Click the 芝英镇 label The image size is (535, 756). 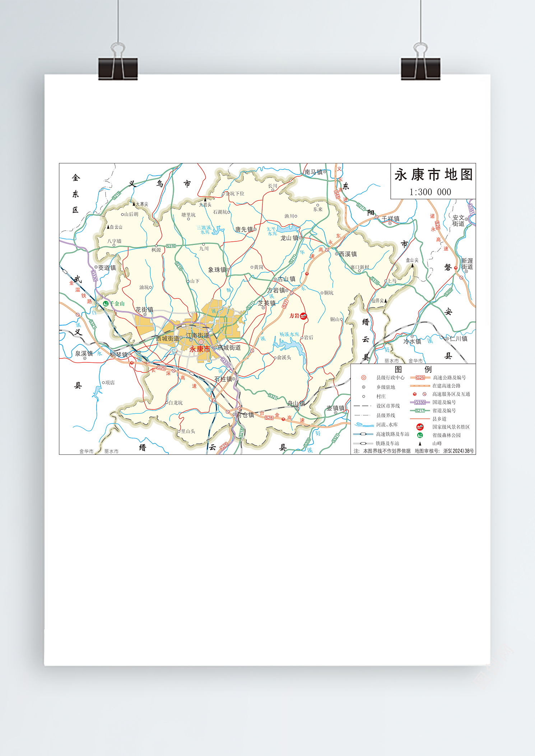pyautogui.click(x=267, y=303)
